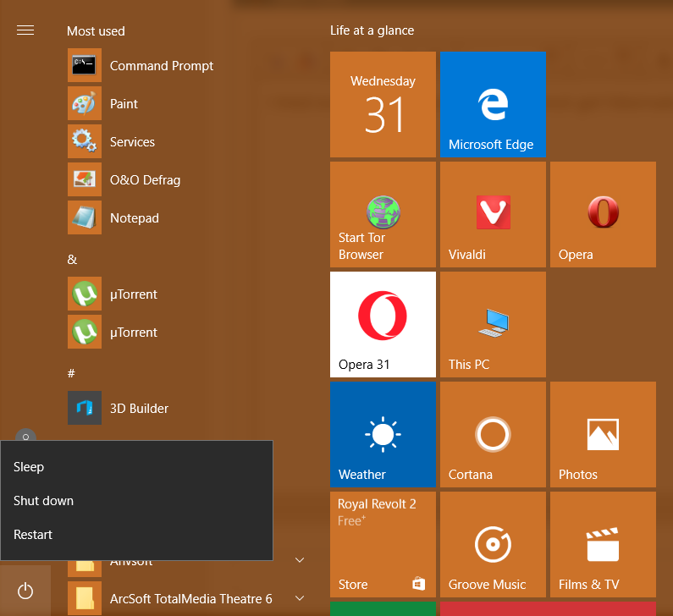
Task: Open the Start Tor Browser tile
Action: click(383, 214)
